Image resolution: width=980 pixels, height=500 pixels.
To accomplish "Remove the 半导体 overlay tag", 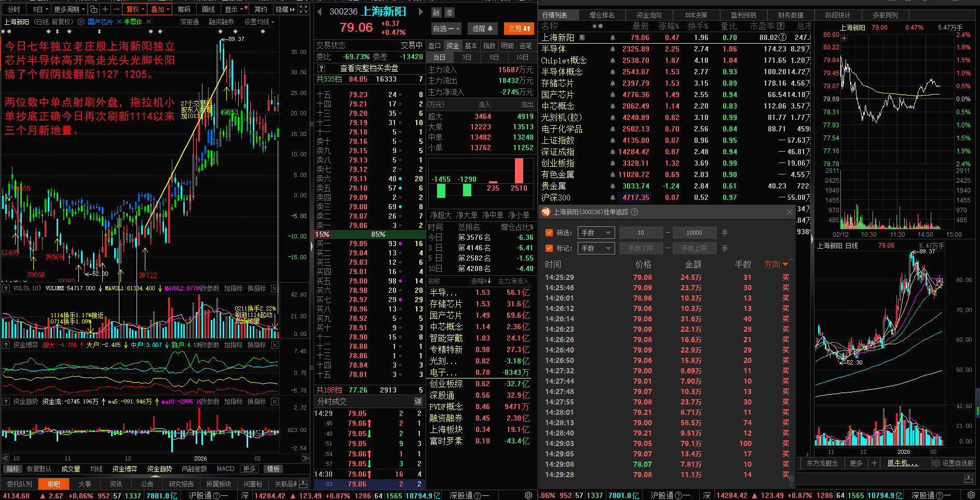I will coord(149,22).
